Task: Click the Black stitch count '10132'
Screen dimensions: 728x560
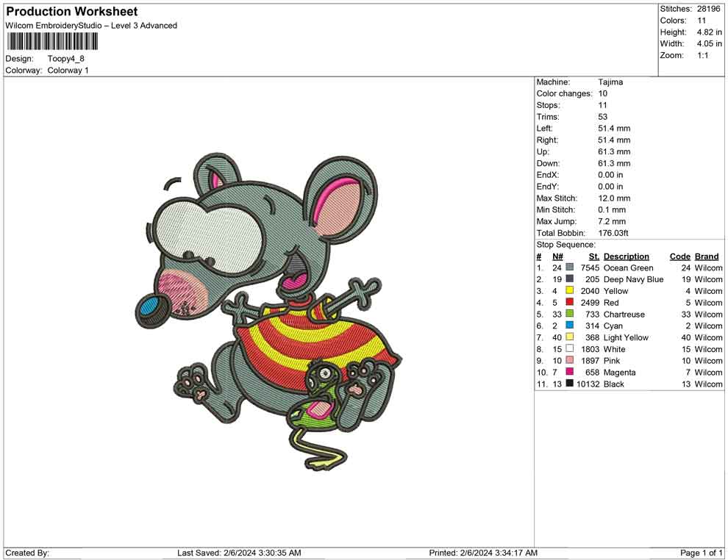Action: [x=588, y=384]
